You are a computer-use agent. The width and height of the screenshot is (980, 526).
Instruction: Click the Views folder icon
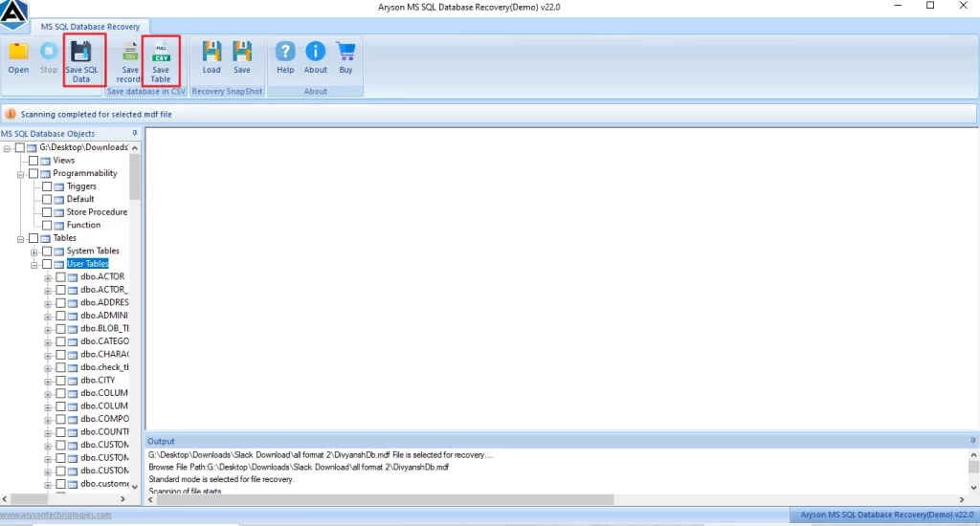click(45, 161)
